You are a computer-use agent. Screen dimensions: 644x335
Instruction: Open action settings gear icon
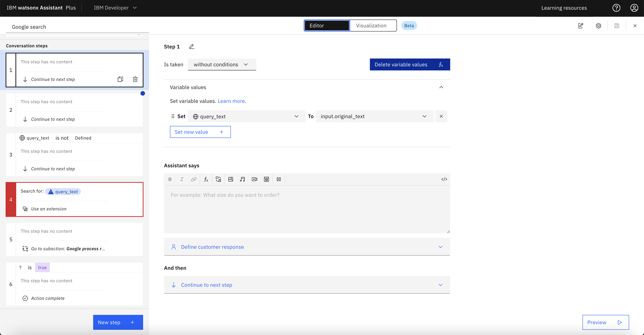tap(598, 26)
